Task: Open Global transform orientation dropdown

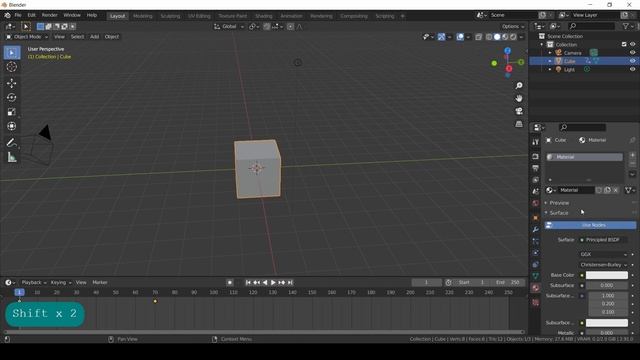Action: tap(229, 27)
